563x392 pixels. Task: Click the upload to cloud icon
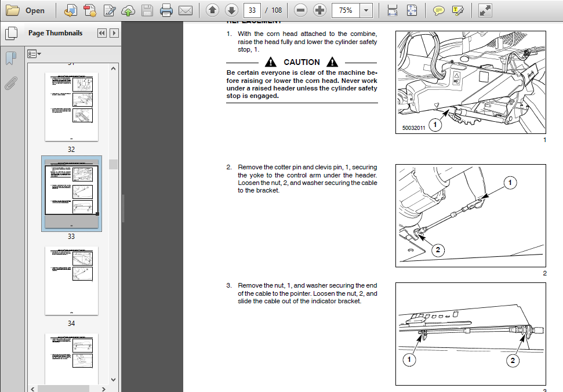pos(128,10)
